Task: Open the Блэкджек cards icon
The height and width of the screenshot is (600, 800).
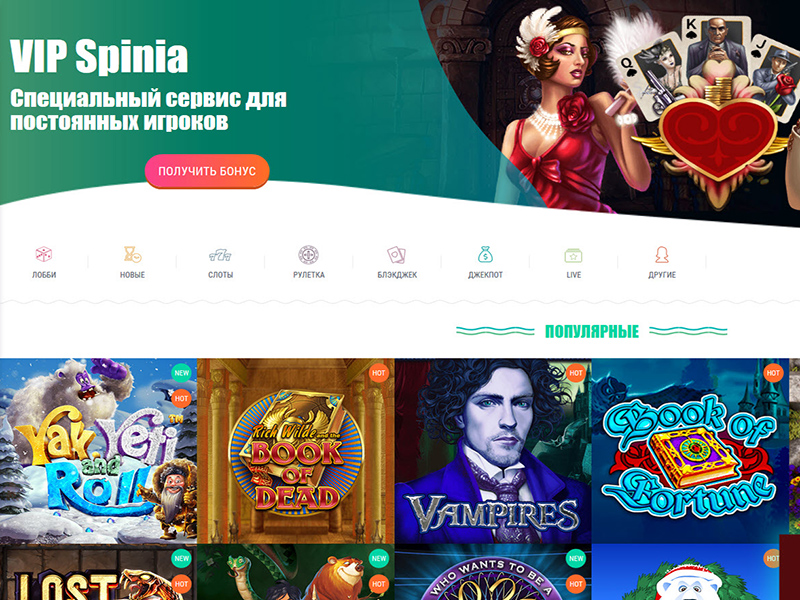Action: 396,255
